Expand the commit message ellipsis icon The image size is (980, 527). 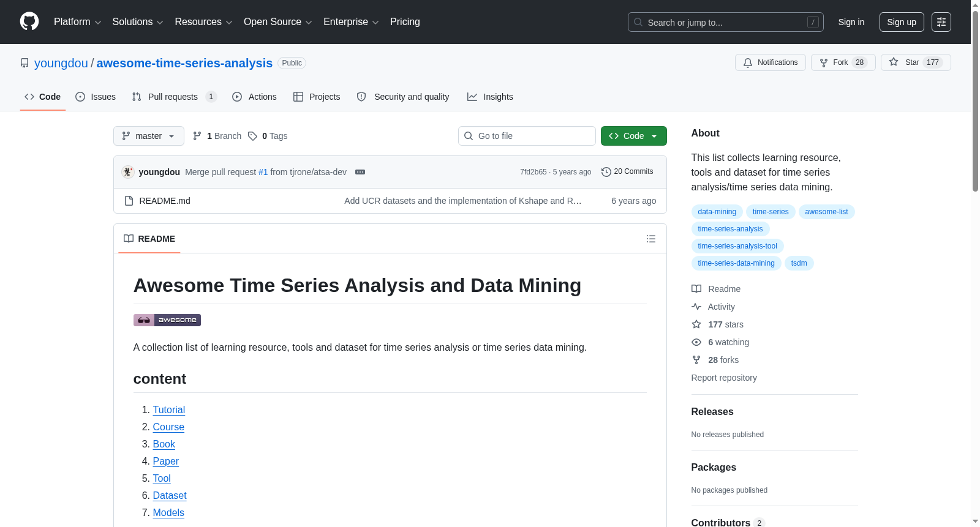(x=360, y=172)
